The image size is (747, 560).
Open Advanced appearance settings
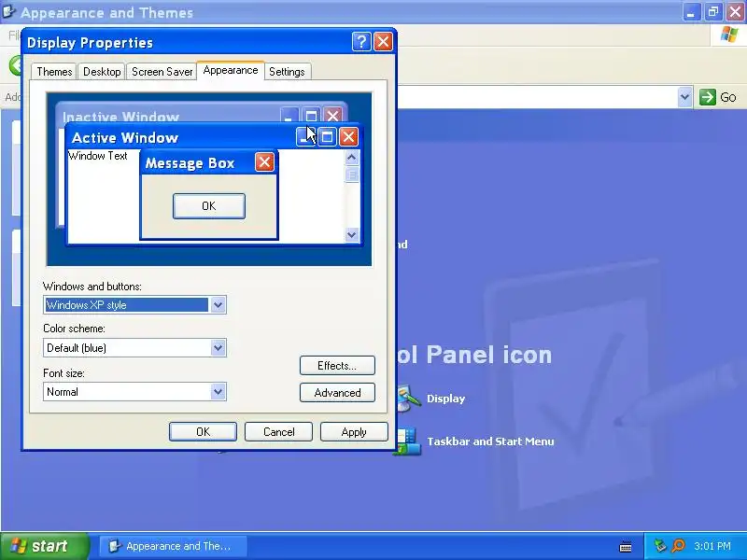click(x=337, y=393)
